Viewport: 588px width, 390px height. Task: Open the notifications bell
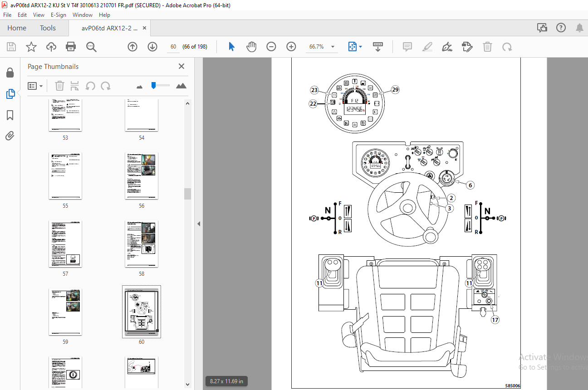[x=579, y=28]
